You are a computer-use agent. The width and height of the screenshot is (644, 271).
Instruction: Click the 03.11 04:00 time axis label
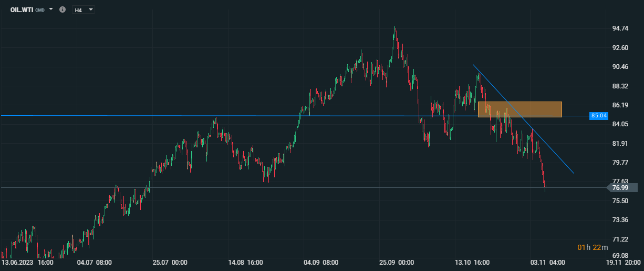tap(547, 262)
